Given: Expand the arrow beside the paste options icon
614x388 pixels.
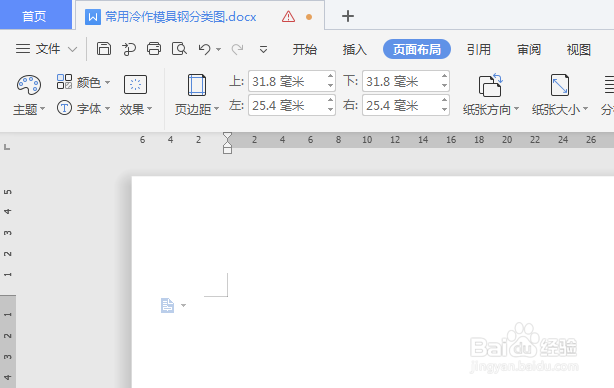Looking at the screenshot, I should coord(183,305).
